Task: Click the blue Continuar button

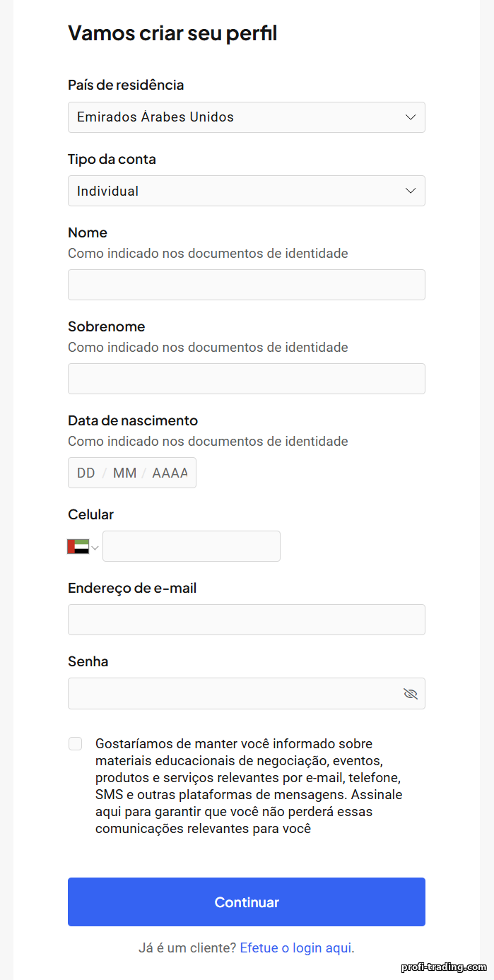Action: [247, 902]
